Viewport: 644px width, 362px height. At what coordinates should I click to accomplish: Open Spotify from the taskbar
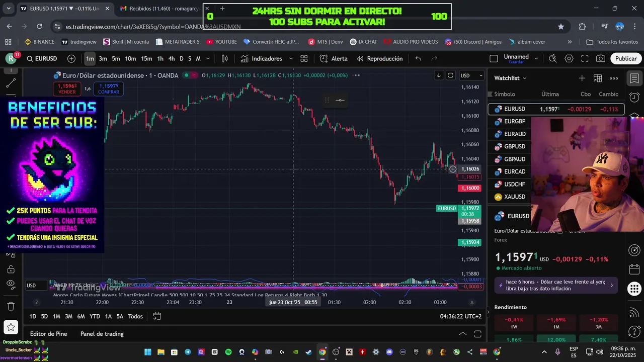click(228, 352)
